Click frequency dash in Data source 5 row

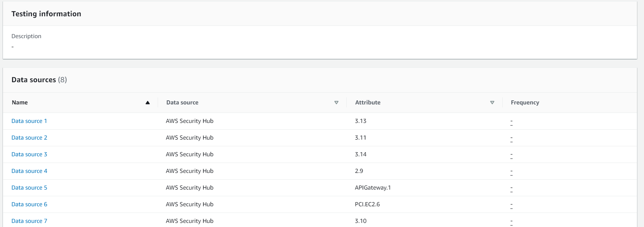tap(511, 188)
